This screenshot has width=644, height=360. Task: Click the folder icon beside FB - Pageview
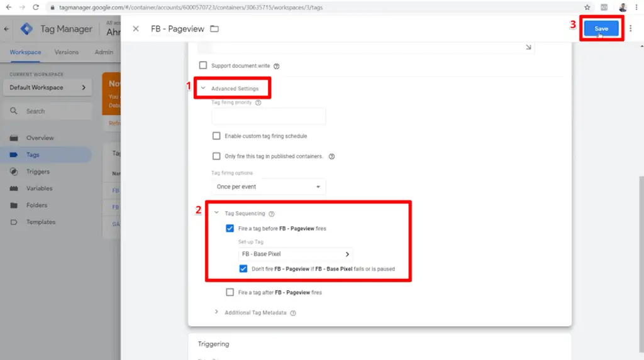click(x=214, y=29)
